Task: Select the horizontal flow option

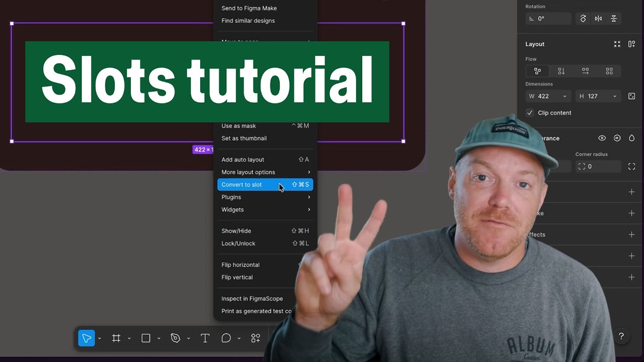Action: coord(585,71)
